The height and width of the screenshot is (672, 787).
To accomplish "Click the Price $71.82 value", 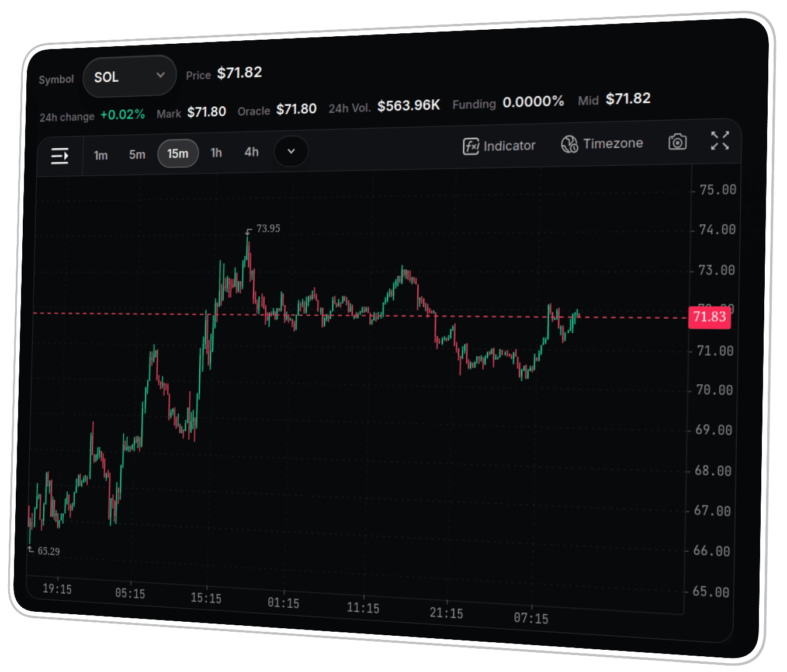I will click(240, 72).
